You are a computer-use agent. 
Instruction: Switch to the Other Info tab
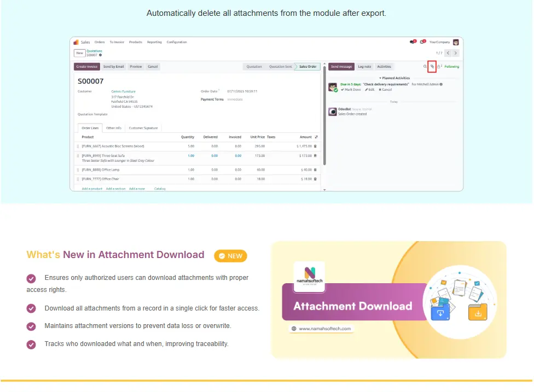coord(114,128)
